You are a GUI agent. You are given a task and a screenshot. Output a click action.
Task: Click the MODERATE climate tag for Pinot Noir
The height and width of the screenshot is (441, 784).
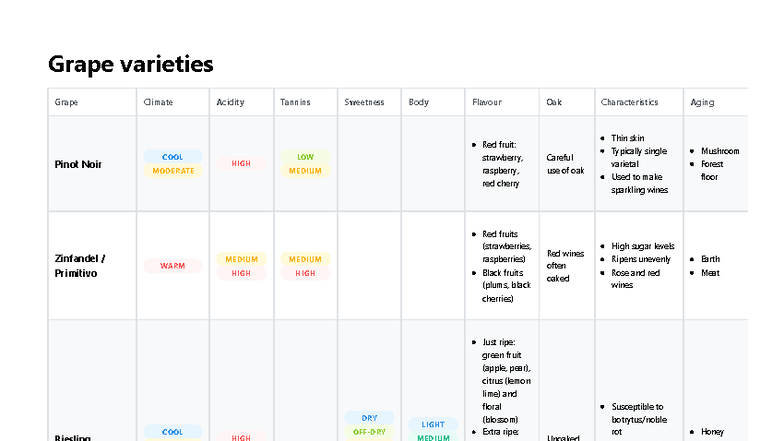173,171
